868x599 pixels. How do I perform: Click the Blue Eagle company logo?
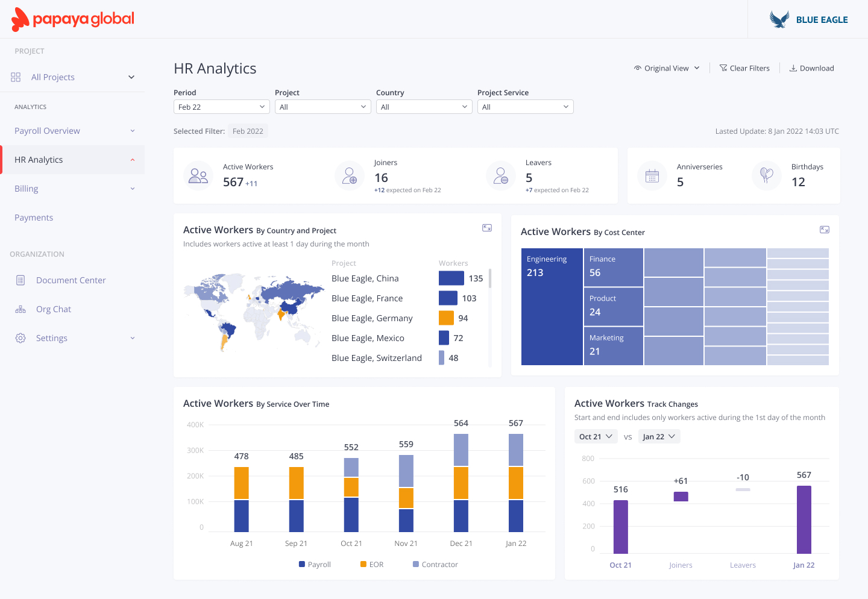point(778,19)
